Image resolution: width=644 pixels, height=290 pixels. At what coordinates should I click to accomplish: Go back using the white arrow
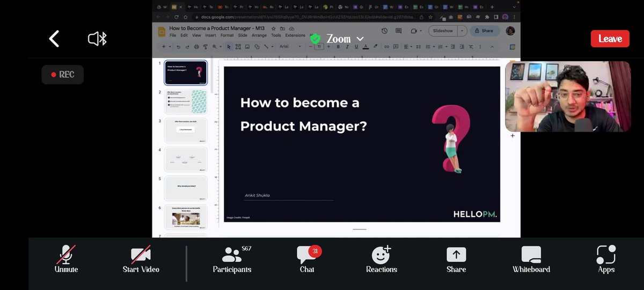pos(54,39)
